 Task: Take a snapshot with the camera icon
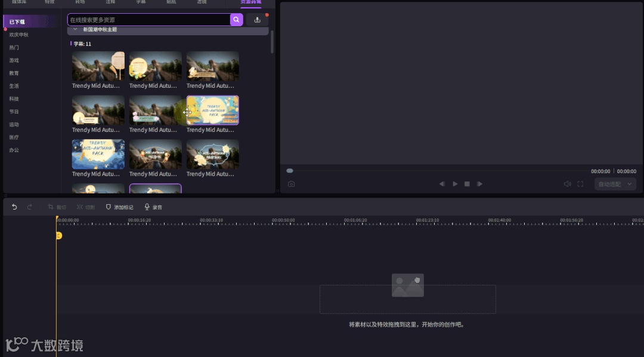tap(291, 184)
